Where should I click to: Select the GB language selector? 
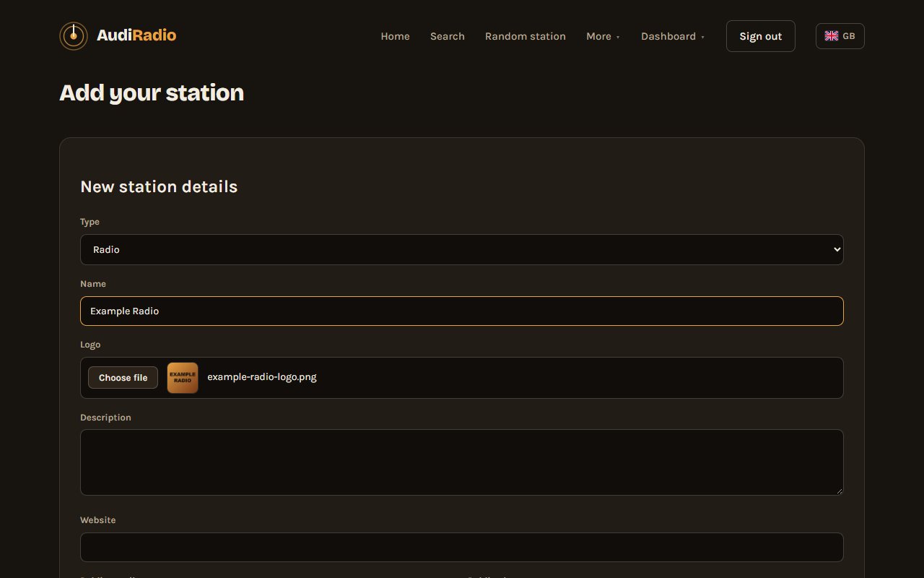click(840, 36)
